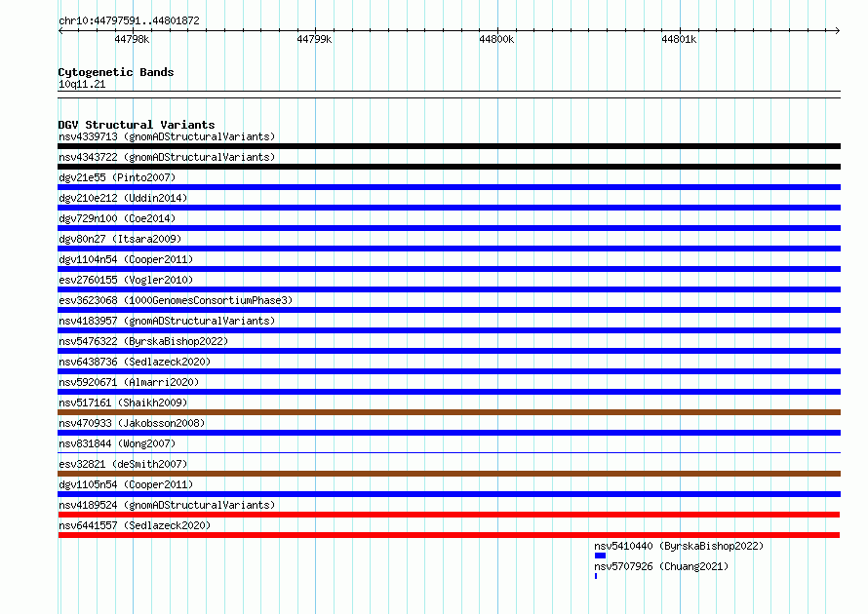The height and width of the screenshot is (614, 868).
Task: Click nsv6441557 (Sedlazeck2020) label
Action: point(135,525)
